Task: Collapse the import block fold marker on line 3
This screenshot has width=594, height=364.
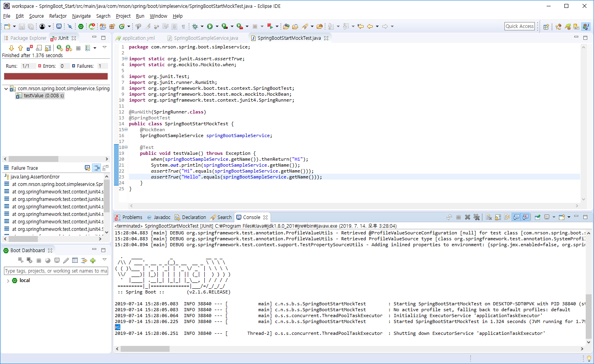Action: click(x=126, y=59)
